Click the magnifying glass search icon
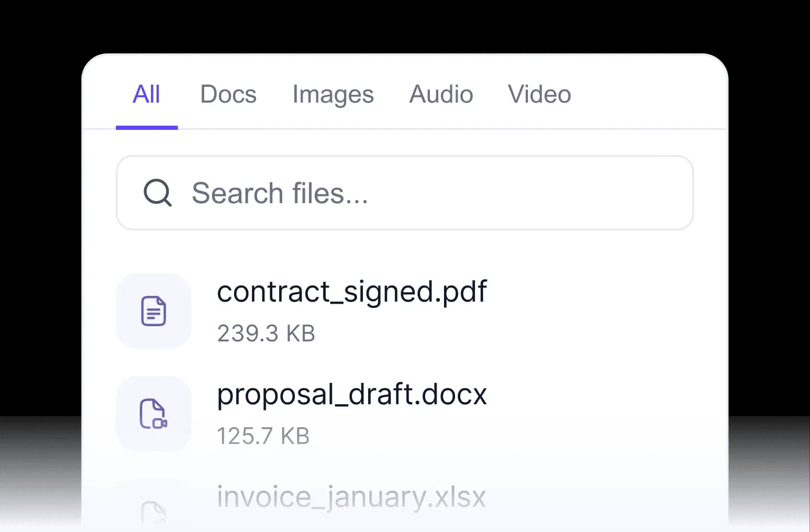This screenshot has width=810, height=532. (x=157, y=193)
